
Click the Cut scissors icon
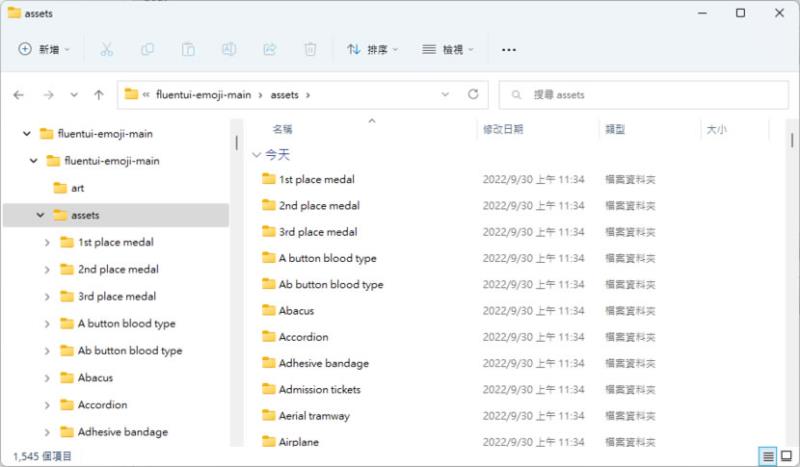(106, 50)
